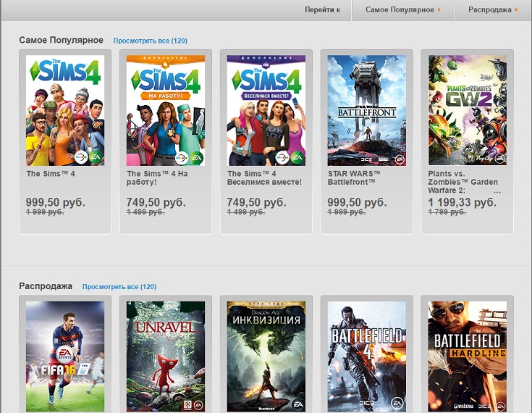Open Dragon Age Инквизиция cover
The width and height of the screenshot is (532, 413).
coord(266,356)
